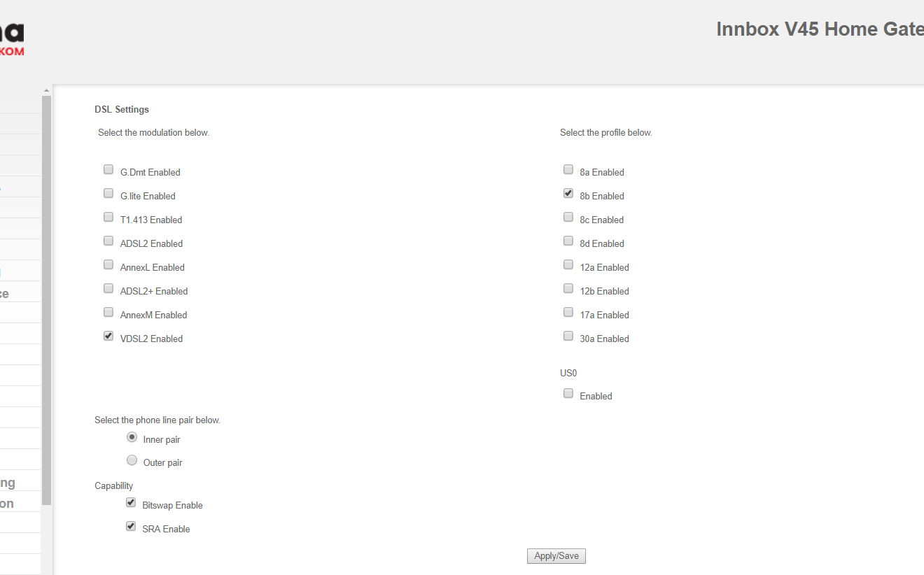
Task: Choose Outer pair phone line option
Action: click(132, 460)
